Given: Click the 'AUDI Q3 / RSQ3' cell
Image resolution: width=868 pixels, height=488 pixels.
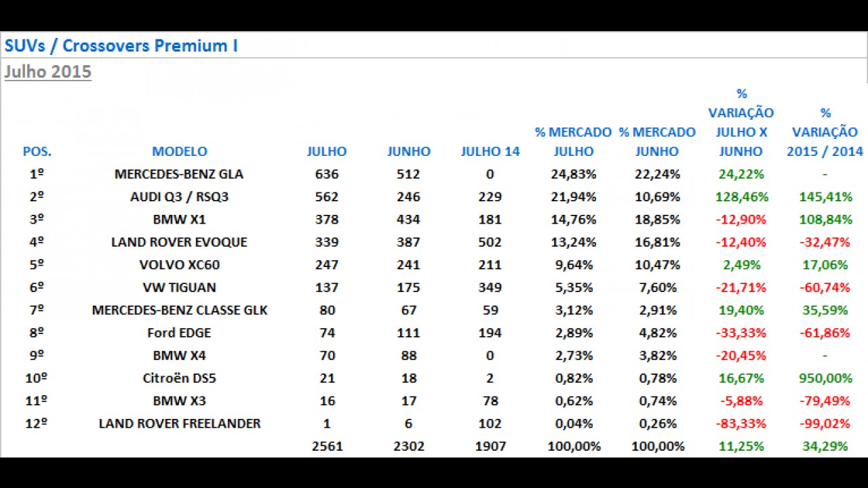Looking at the screenshot, I should [180, 197].
